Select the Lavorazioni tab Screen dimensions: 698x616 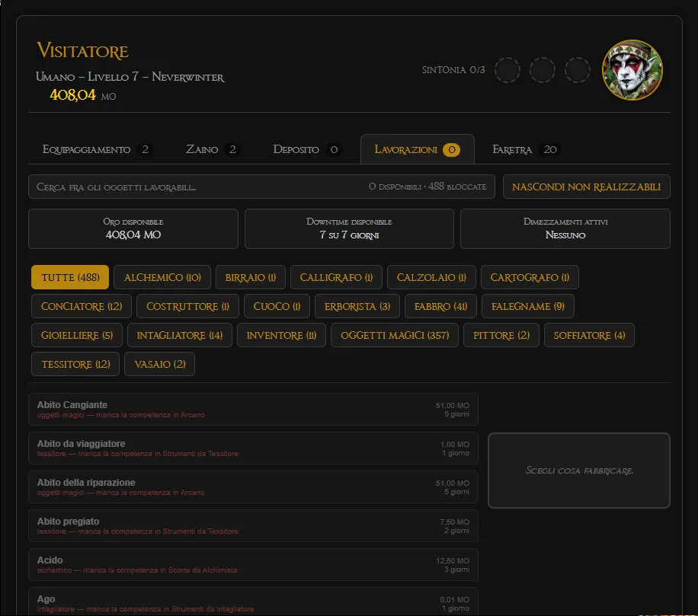[417, 149]
